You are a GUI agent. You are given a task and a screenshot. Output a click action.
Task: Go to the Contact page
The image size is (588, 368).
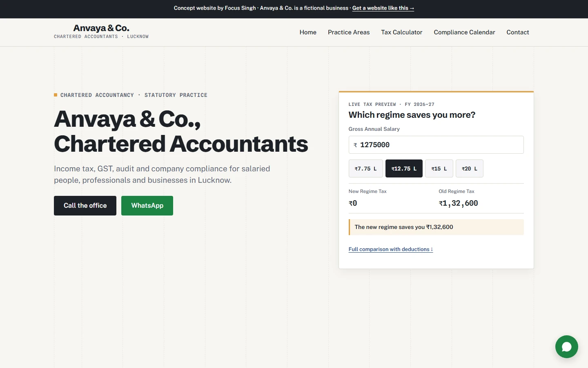coord(518,32)
